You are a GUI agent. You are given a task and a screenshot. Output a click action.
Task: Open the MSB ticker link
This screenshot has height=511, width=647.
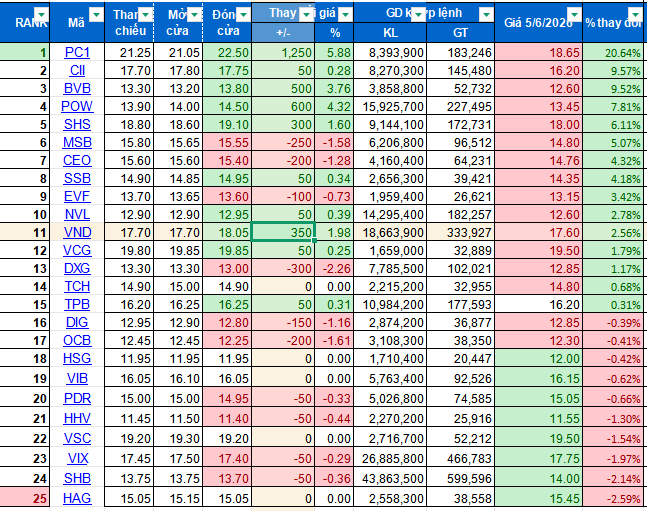77,142
